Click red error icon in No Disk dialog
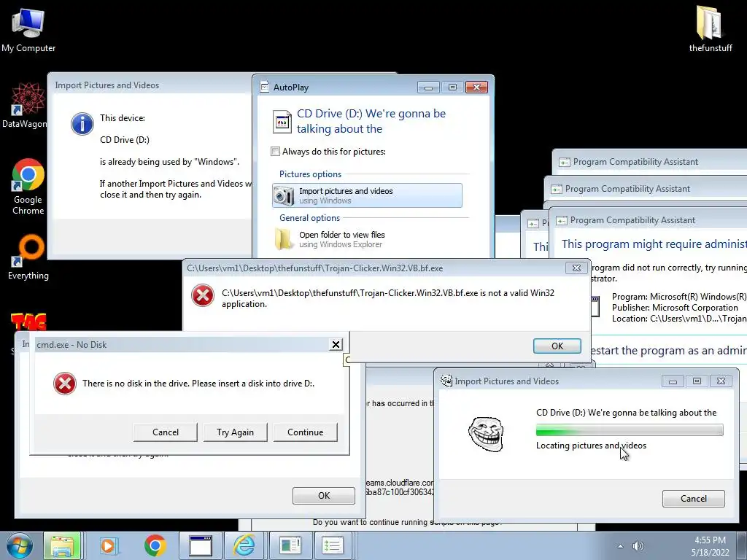The height and width of the screenshot is (560, 747). (65, 384)
